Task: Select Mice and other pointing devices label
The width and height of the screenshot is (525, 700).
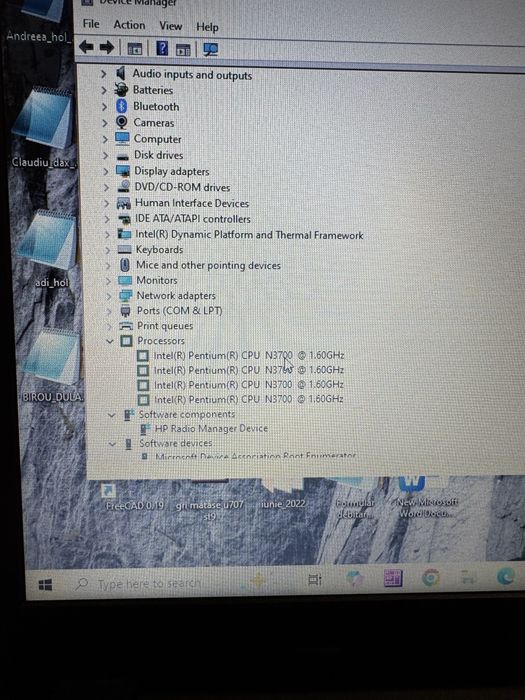Action: tap(208, 265)
